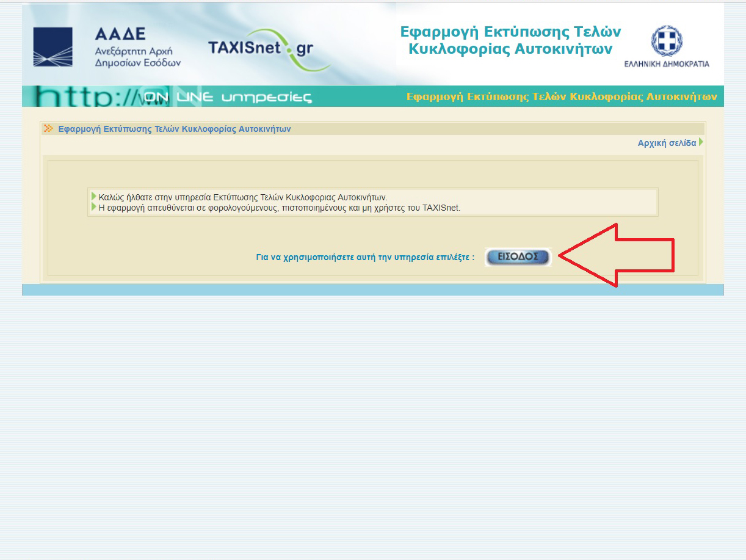The height and width of the screenshot is (560, 746).
Task: Click the orange chevrons icon in panel title
Action: 48,128
